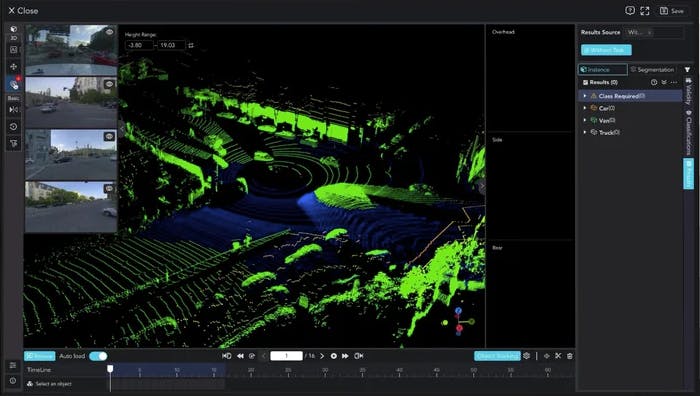
Task: Click the Save button
Action: (x=672, y=11)
